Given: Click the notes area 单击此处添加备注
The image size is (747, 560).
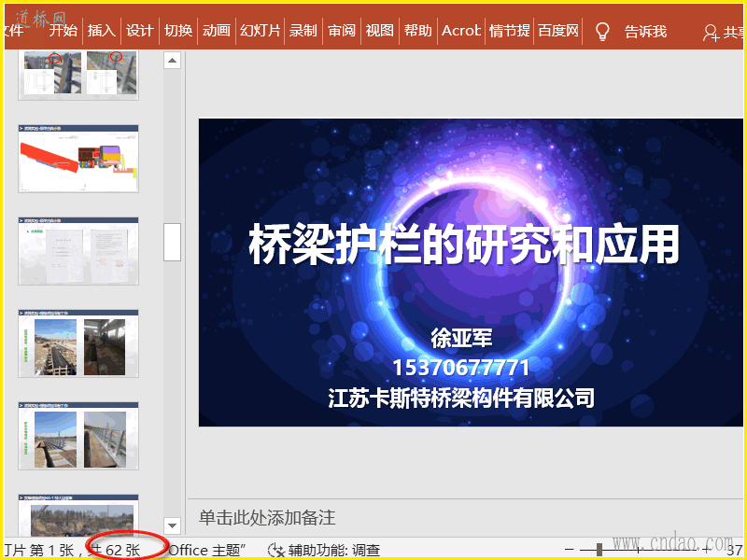Looking at the screenshot, I should (x=267, y=518).
